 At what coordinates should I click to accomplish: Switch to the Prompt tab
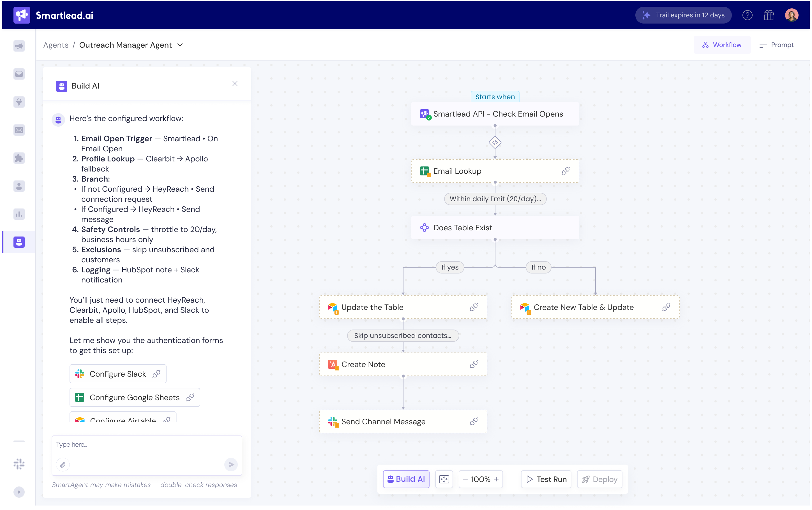tap(776, 45)
